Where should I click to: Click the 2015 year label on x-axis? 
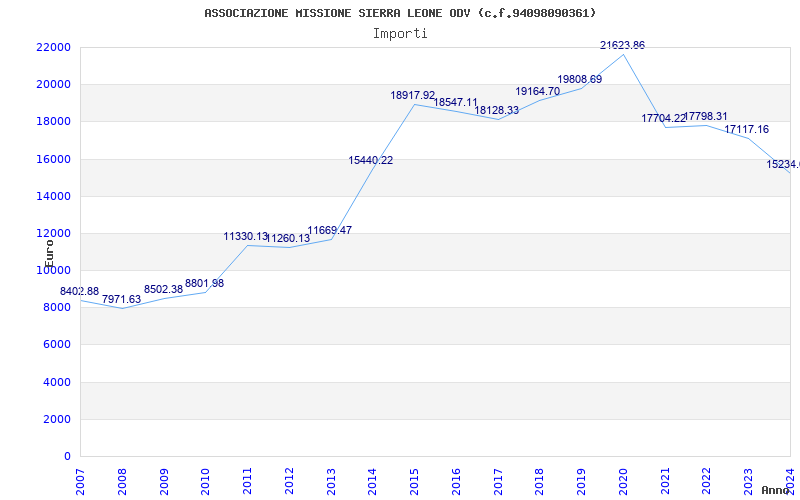click(414, 482)
